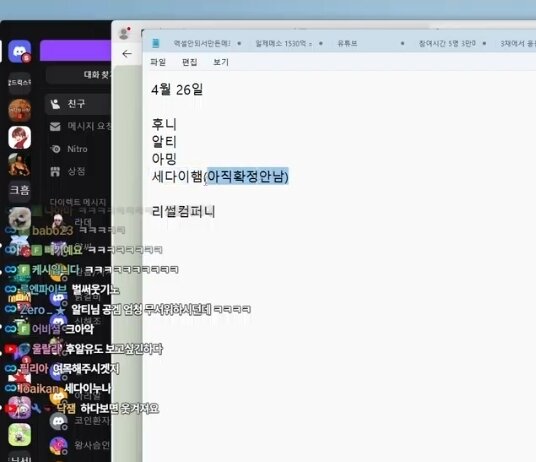Open the 편집 menu in Notepad
The height and width of the screenshot is (462, 536).
[x=189, y=62]
